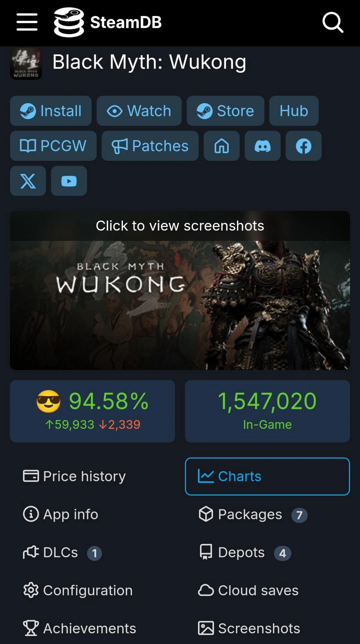Open the YouTube channel icon

click(x=69, y=181)
